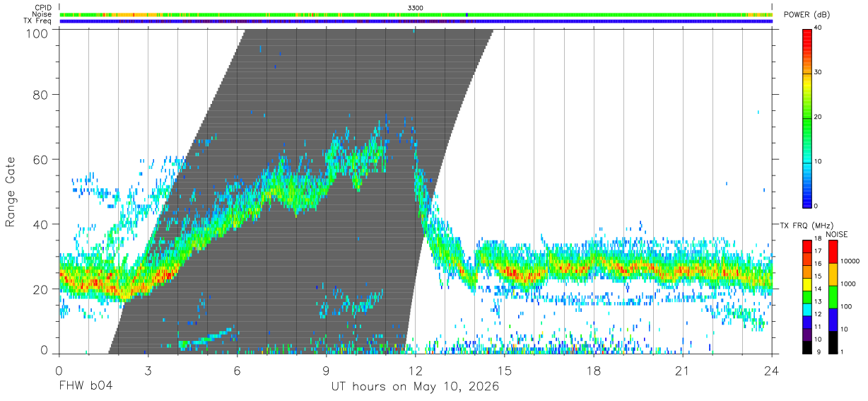Click the 40 tick on the Range Gate axis
This screenshot has width=868, height=401.
[x=40, y=224]
